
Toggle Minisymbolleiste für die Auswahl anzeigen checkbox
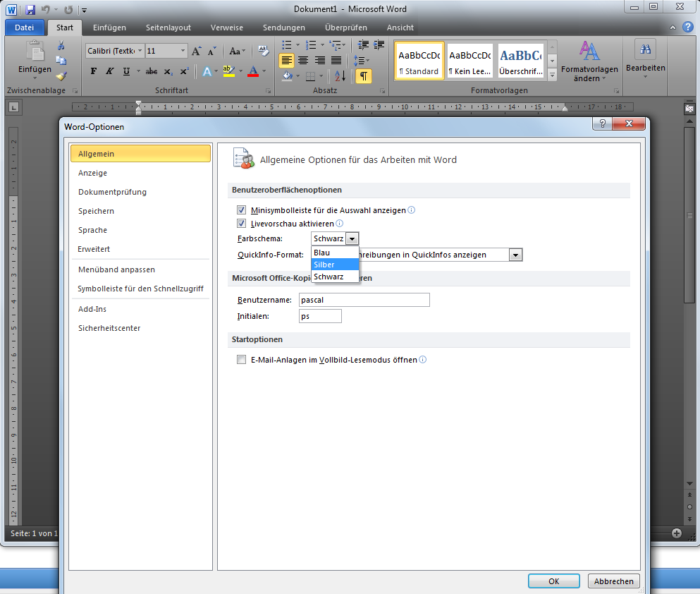(x=242, y=210)
